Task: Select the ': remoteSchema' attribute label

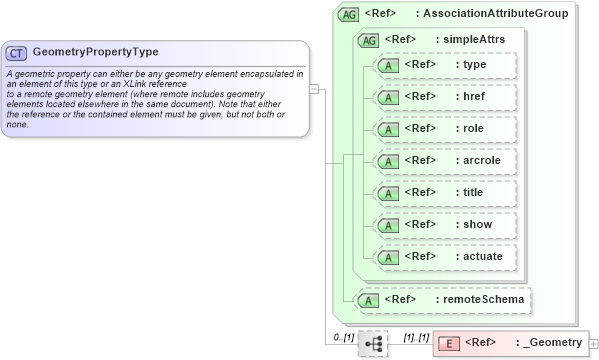Action: [480, 299]
